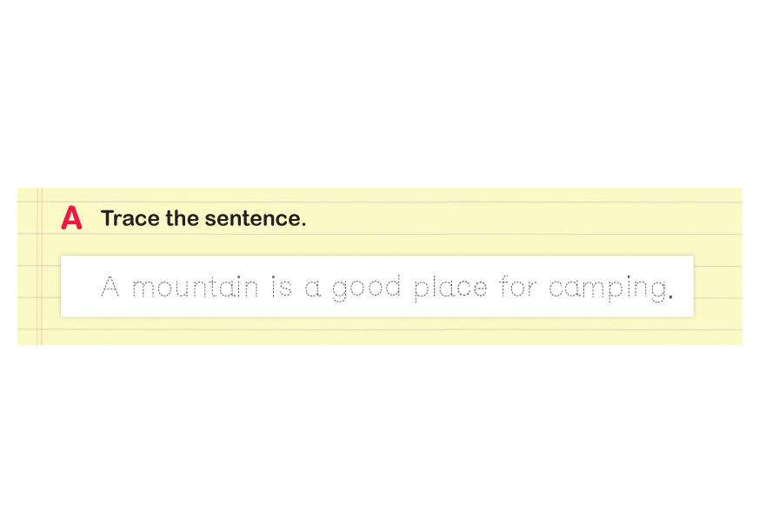759x532 pixels.
Task: Select the dotted word "mountain"
Action: (x=195, y=287)
